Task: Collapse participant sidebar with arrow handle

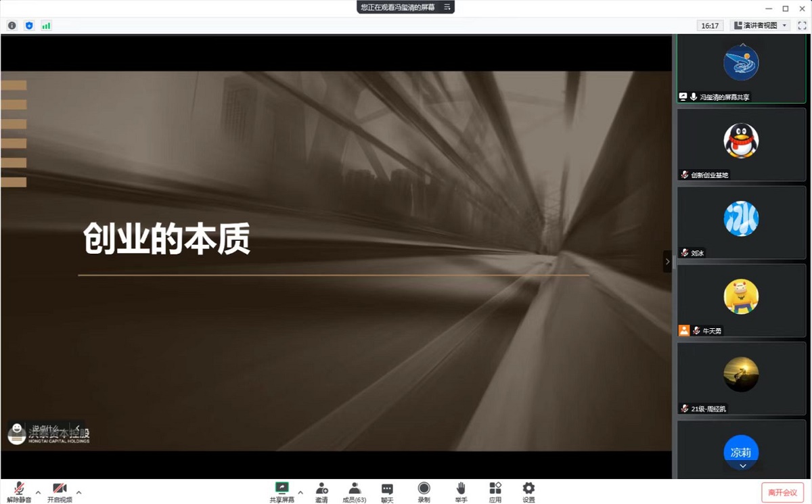Action: [x=667, y=261]
